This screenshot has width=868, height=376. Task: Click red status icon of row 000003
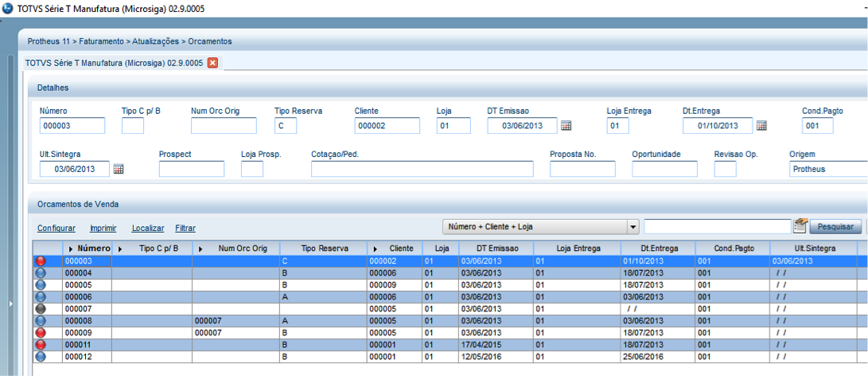pos(41,261)
